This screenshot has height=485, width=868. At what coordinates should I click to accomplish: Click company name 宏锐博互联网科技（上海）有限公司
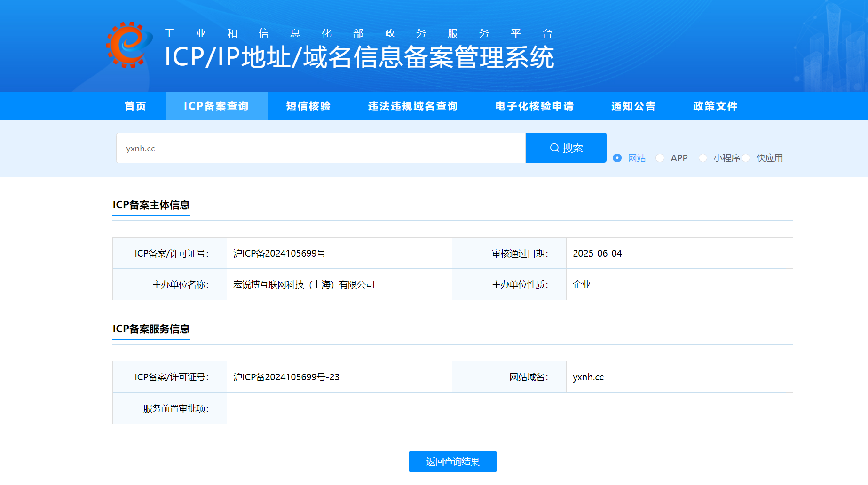pyautogui.click(x=304, y=284)
